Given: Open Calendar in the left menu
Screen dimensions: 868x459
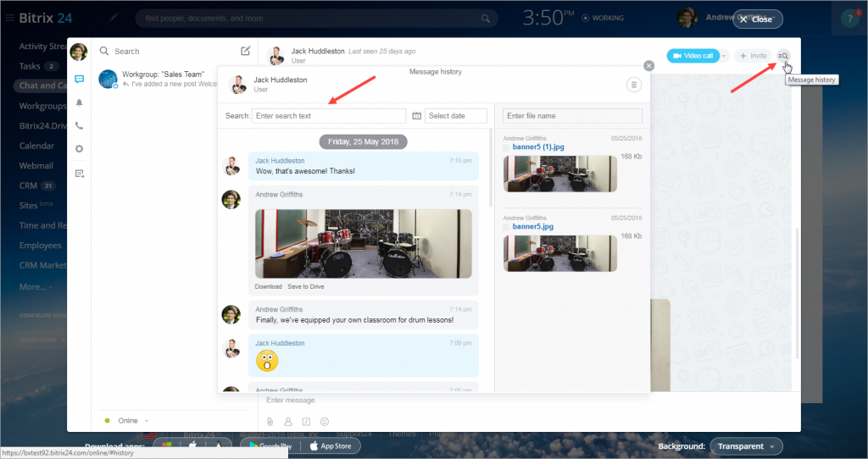Looking at the screenshot, I should coord(36,146).
